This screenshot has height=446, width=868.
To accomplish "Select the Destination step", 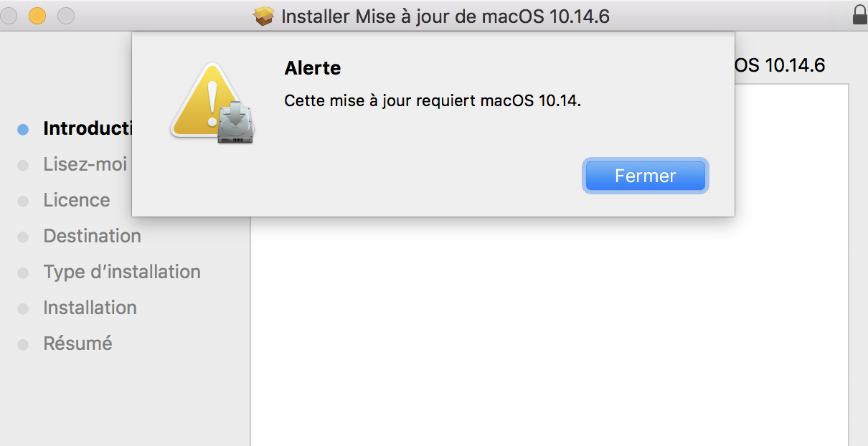I will point(92,236).
